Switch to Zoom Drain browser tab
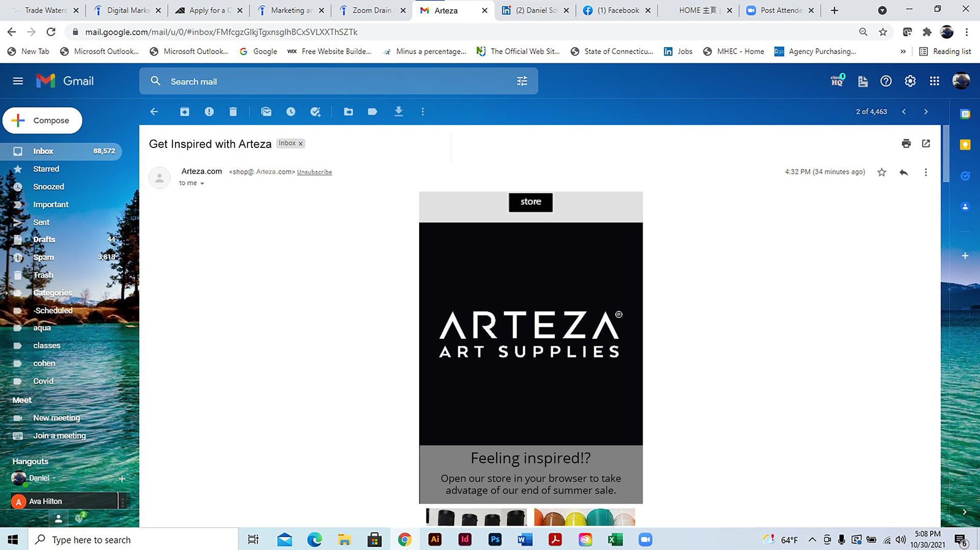This screenshot has width=980, height=550. (372, 10)
